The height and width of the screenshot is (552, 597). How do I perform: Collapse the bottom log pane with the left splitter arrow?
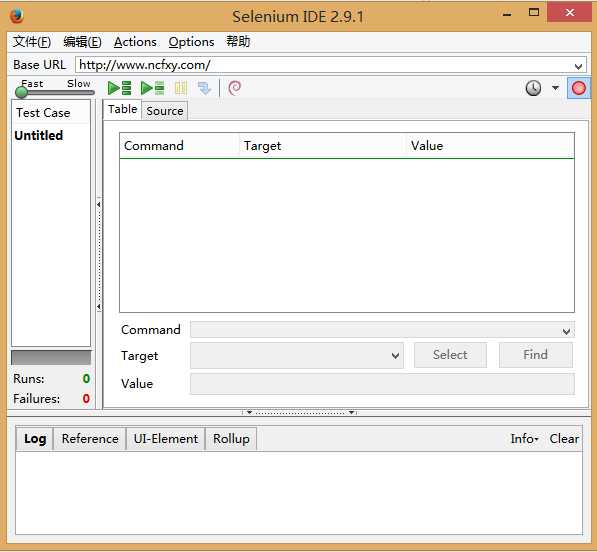(x=249, y=412)
